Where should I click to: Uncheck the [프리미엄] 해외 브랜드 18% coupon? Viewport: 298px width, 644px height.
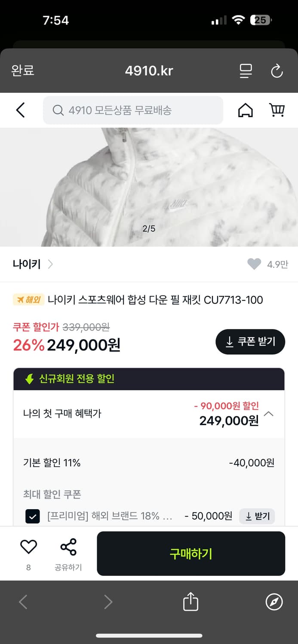pos(32,516)
